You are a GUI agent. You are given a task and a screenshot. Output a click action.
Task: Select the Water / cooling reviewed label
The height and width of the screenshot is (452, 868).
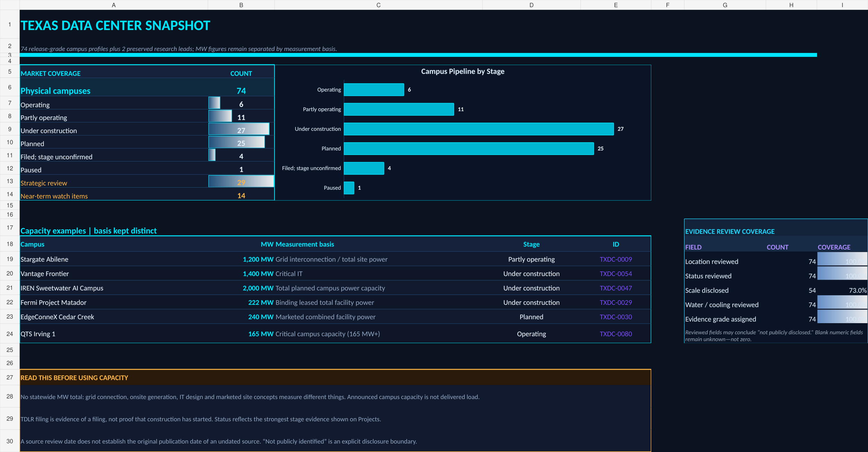[721, 305]
